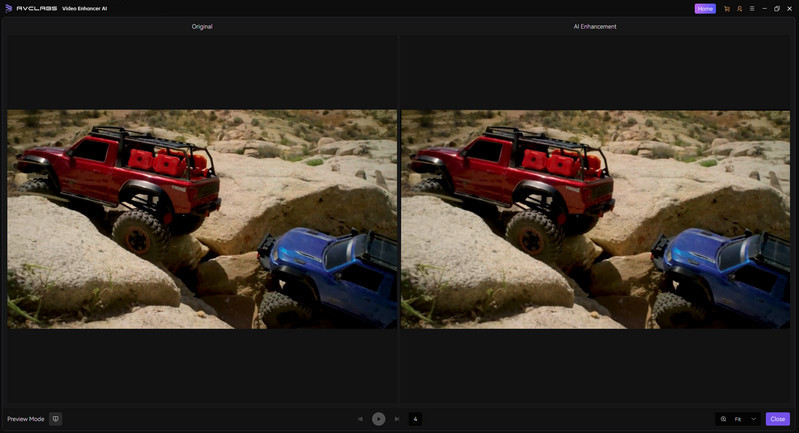This screenshot has height=433, width=799.
Task: Select the Original preview label
Action: pyautogui.click(x=202, y=26)
